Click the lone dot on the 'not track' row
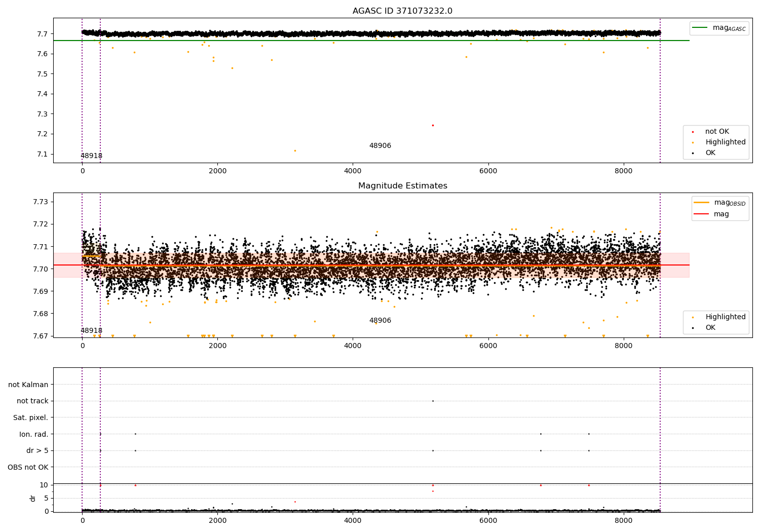Image resolution: width=760 pixels, height=532 pixels. coord(433,401)
